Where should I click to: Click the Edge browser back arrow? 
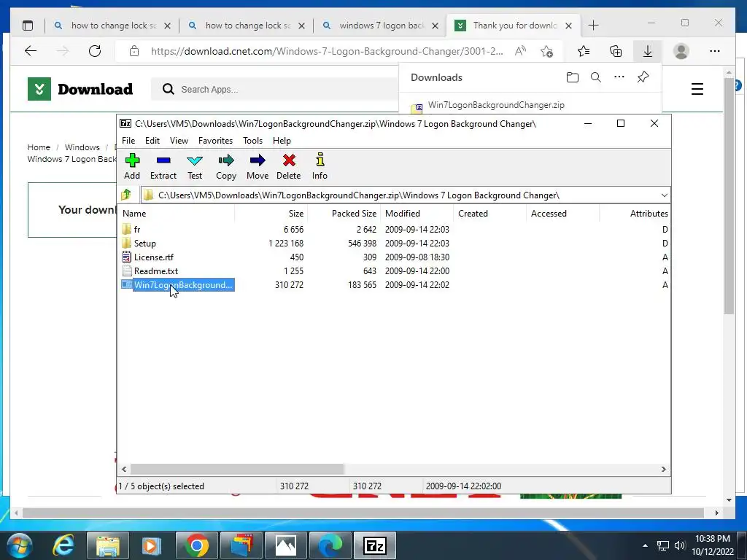click(x=31, y=51)
